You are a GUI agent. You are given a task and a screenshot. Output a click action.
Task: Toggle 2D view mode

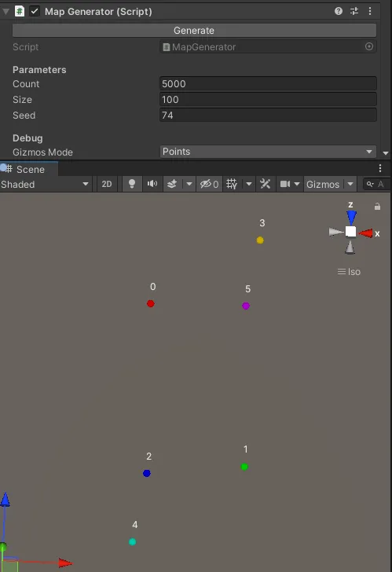pyautogui.click(x=107, y=184)
